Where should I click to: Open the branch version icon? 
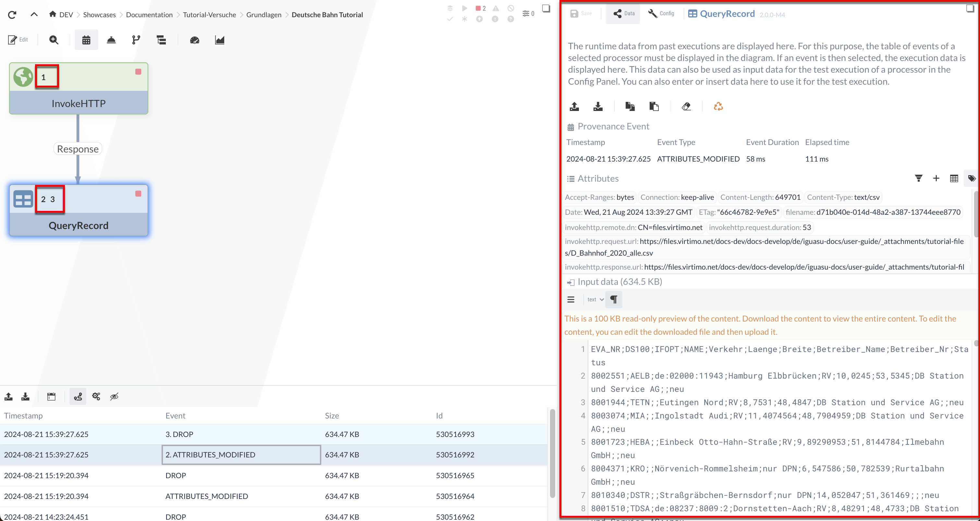(x=136, y=40)
